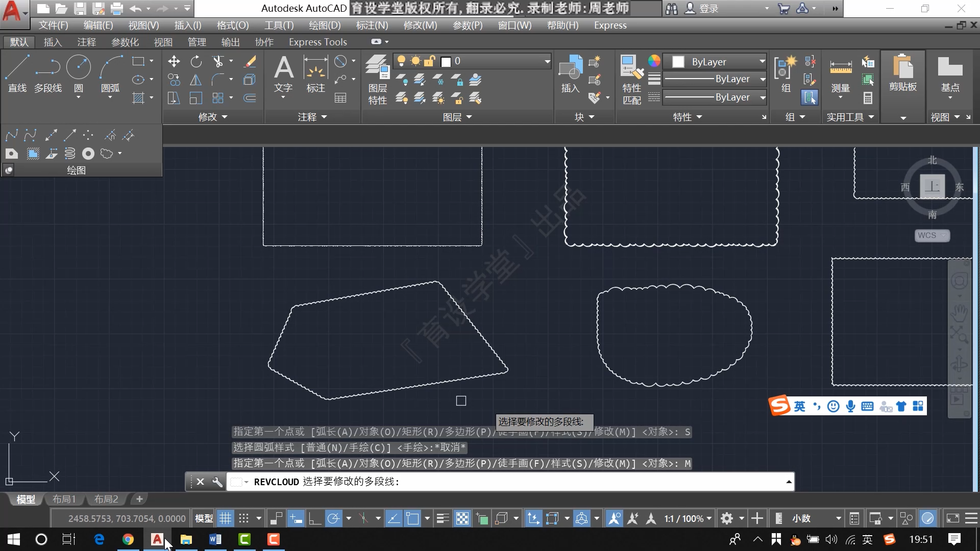Click the Group (组) icon
The height and width of the screenshot is (551, 980).
click(786, 74)
